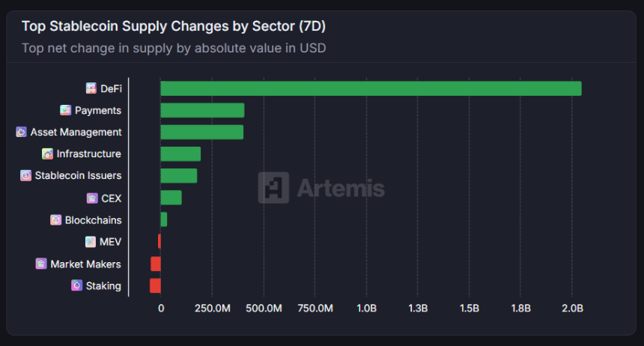Select the green CEX bar

pyautogui.click(x=171, y=198)
